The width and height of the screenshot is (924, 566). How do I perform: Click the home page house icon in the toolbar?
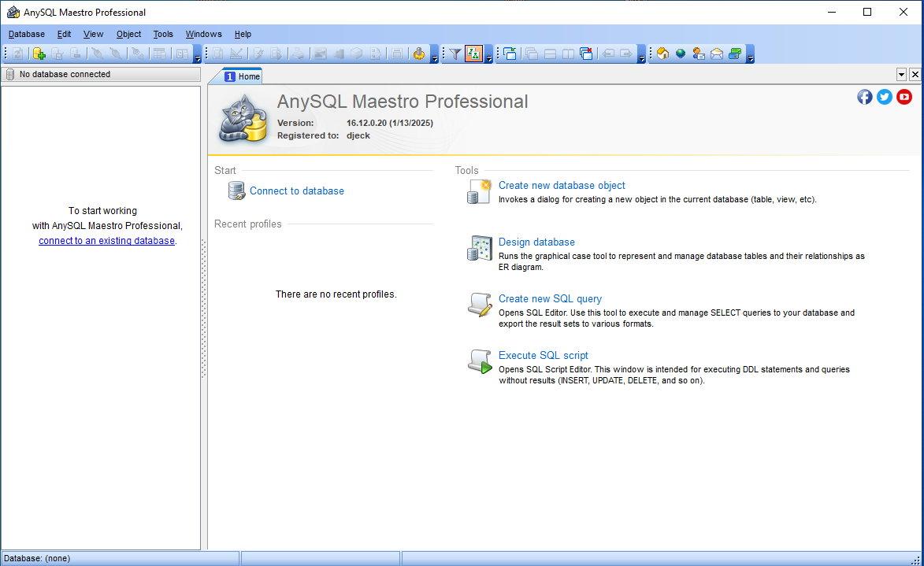tap(663, 54)
